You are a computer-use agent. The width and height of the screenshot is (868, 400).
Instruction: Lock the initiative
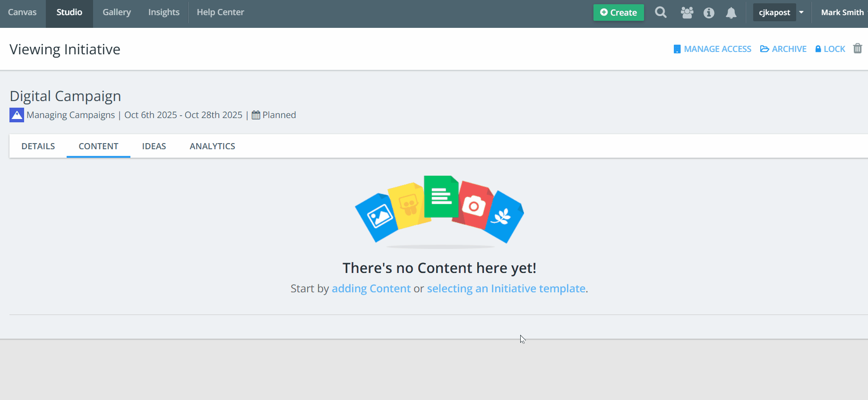(830, 49)
